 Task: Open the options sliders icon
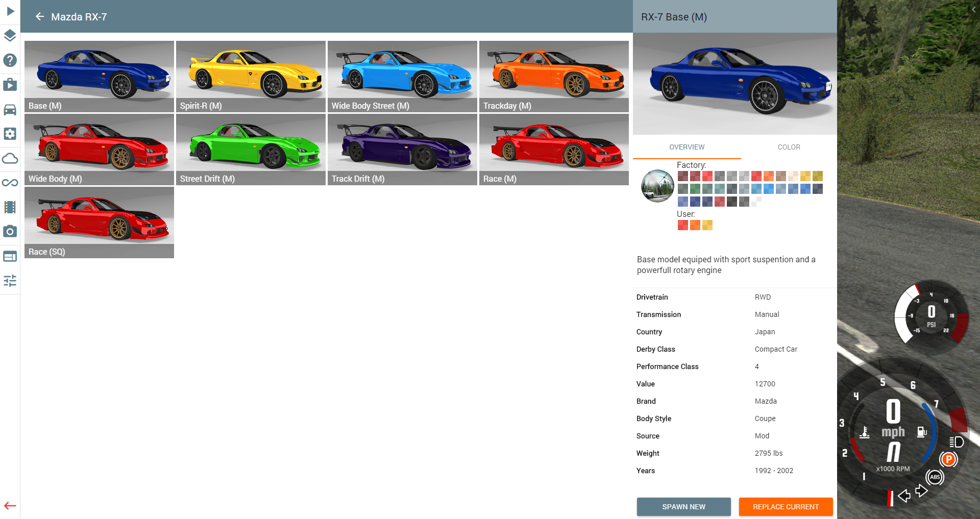point(10,281)
